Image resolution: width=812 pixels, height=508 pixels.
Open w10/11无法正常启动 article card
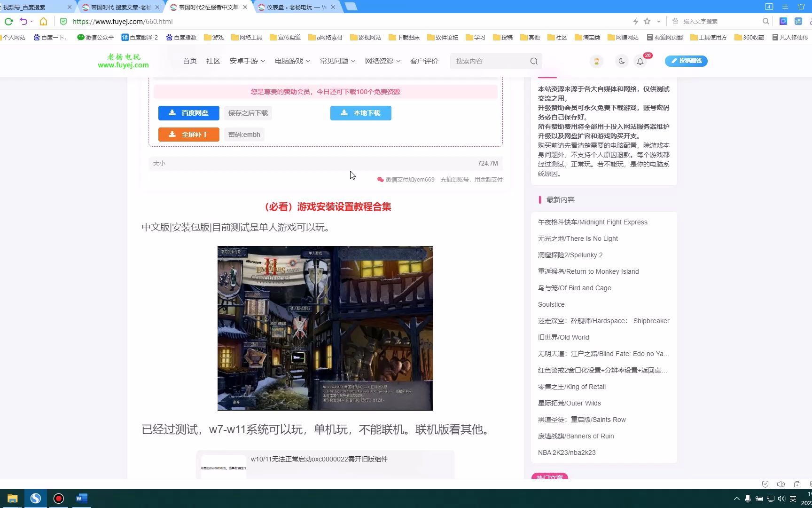point(325,465)
